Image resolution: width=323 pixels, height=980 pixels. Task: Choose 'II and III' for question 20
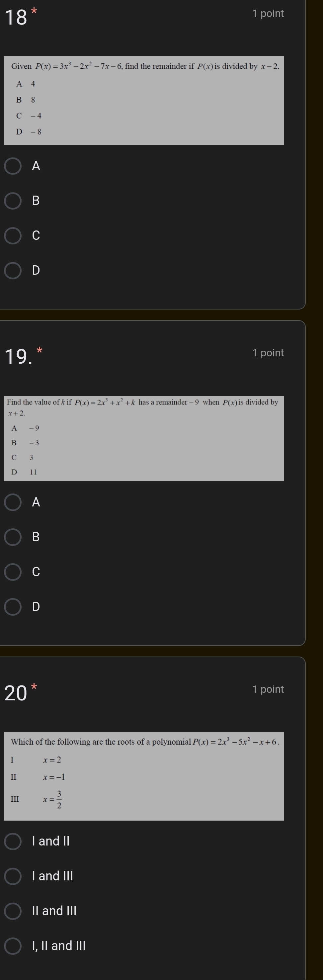(x=13, y=911)
